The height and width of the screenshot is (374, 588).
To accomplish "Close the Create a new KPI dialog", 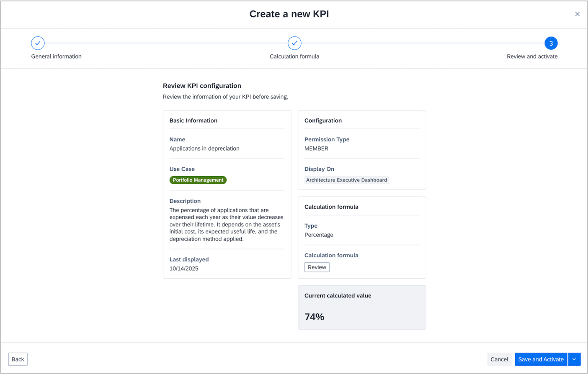I will (577, 14).
